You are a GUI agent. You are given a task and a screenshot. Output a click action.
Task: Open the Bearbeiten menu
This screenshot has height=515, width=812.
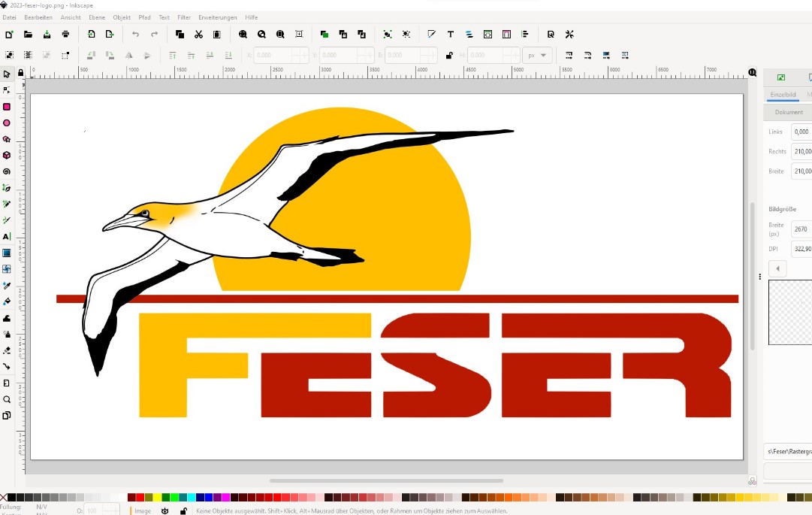(x=38, y=17)
